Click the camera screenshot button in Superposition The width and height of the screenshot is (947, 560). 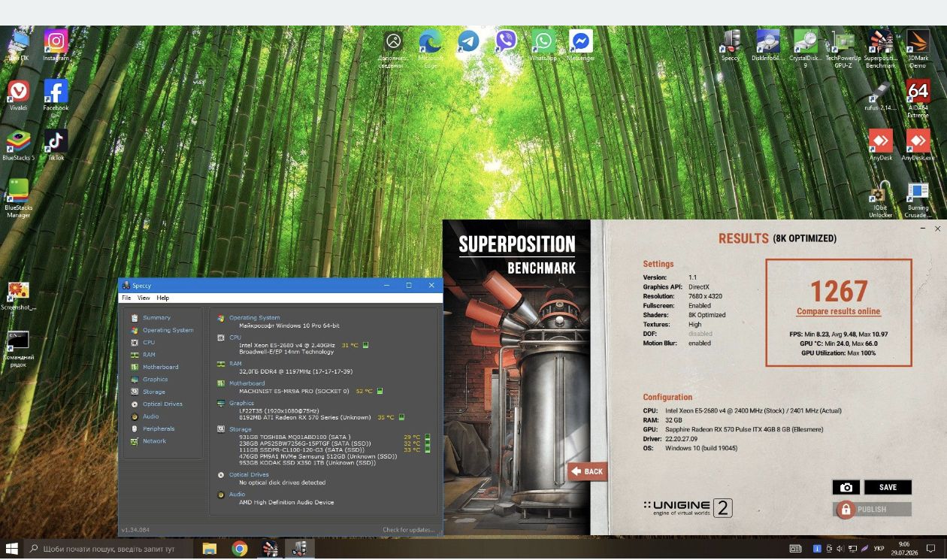(846, 487)
